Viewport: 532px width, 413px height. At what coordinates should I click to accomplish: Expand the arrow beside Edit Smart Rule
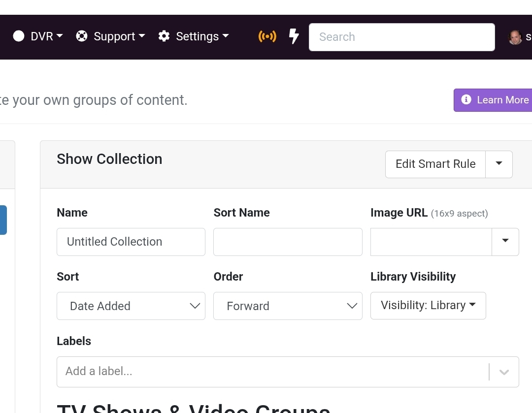pyautogui.click(x=499, y=164)
